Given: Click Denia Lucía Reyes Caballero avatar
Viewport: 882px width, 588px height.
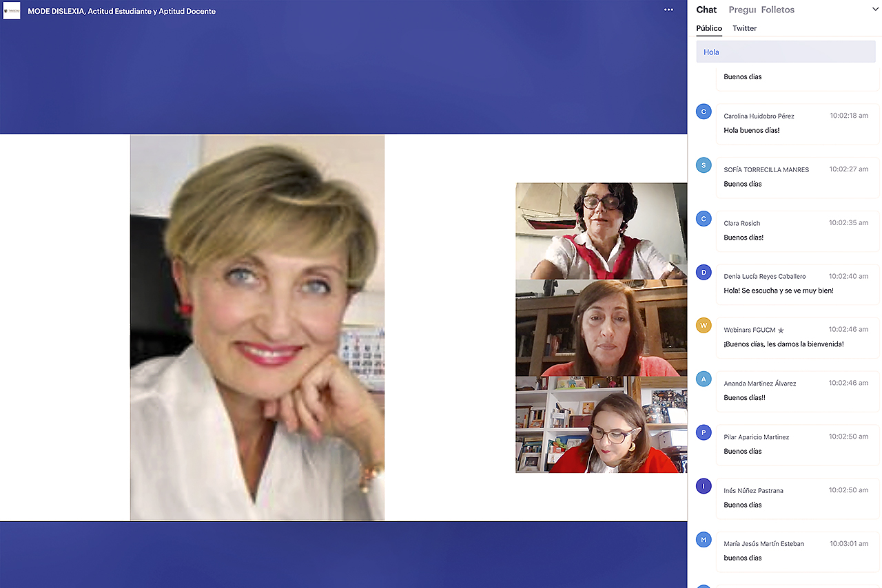Looking at the screenshot, I should coord(704,272).
